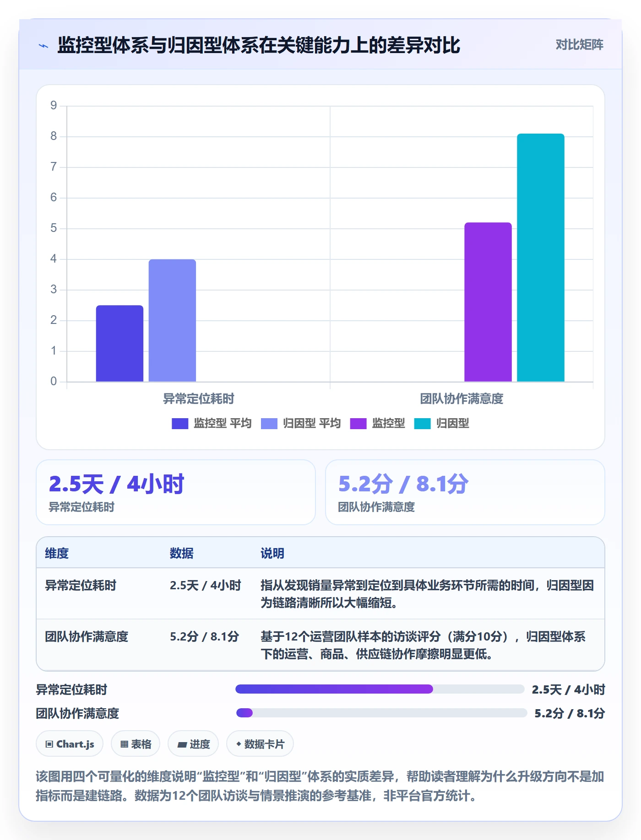641x840 pixels.
Task: Click the 异常定位耗时 progress bar
Action: click(x=380, y=689)
